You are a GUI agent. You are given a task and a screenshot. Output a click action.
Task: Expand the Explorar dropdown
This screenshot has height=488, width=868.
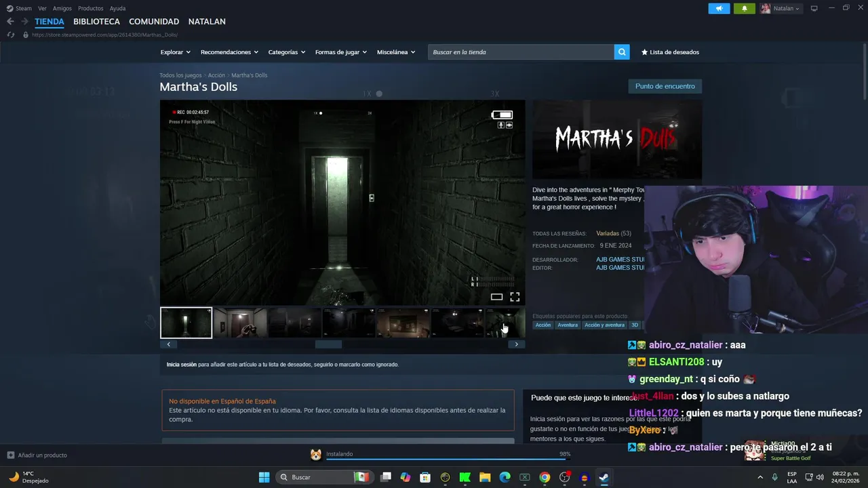coord(175,52)
